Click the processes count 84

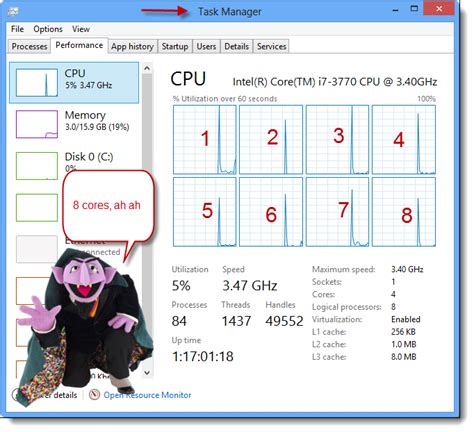(x=179, y=321)
